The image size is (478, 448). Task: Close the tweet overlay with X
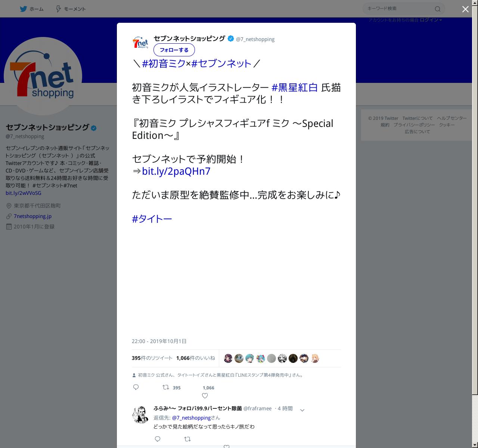[x=465, y=9]
